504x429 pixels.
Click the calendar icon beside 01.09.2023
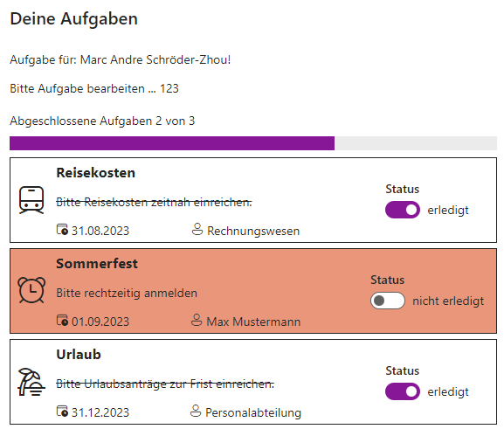coord(62,321)
